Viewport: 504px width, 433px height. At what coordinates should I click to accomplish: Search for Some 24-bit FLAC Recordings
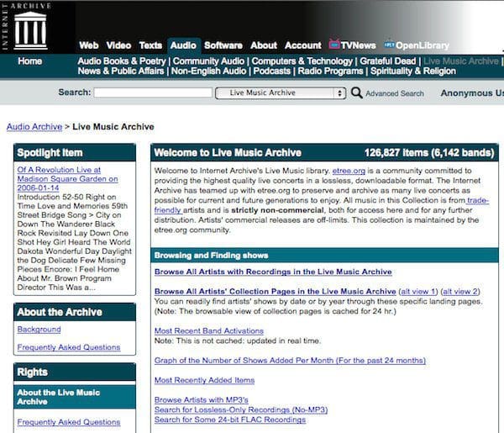point(230,420)
